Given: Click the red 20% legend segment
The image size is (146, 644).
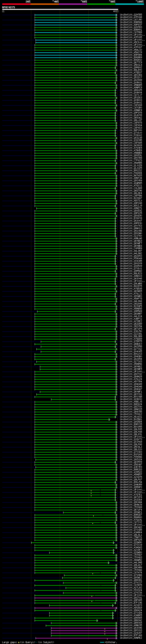Looking at the screenshot, I should click(x=16, y=4).
